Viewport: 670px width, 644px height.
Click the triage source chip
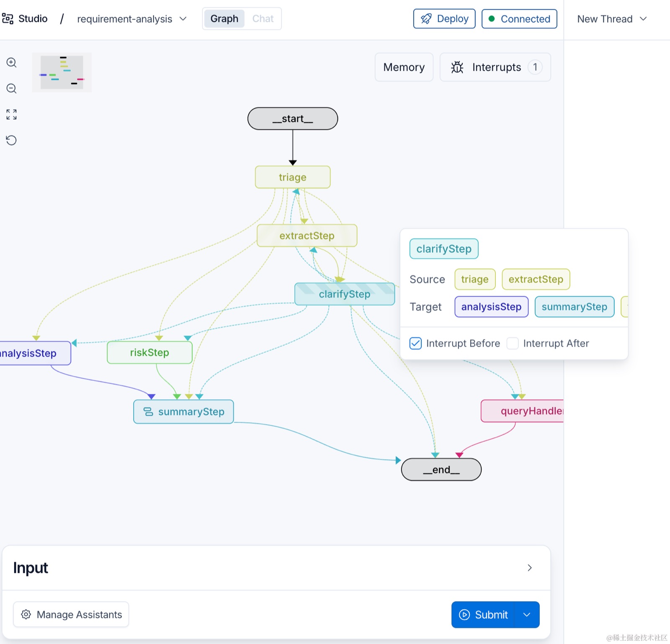pos(475,279)
